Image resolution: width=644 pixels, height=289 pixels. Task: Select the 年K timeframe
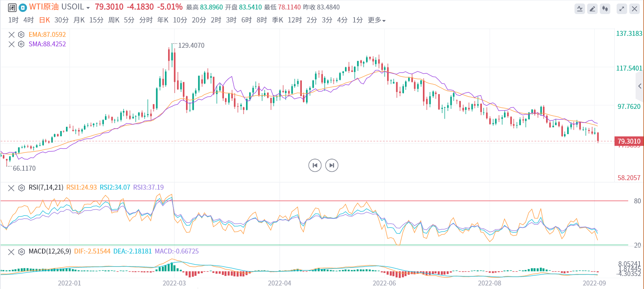point(163,20)
